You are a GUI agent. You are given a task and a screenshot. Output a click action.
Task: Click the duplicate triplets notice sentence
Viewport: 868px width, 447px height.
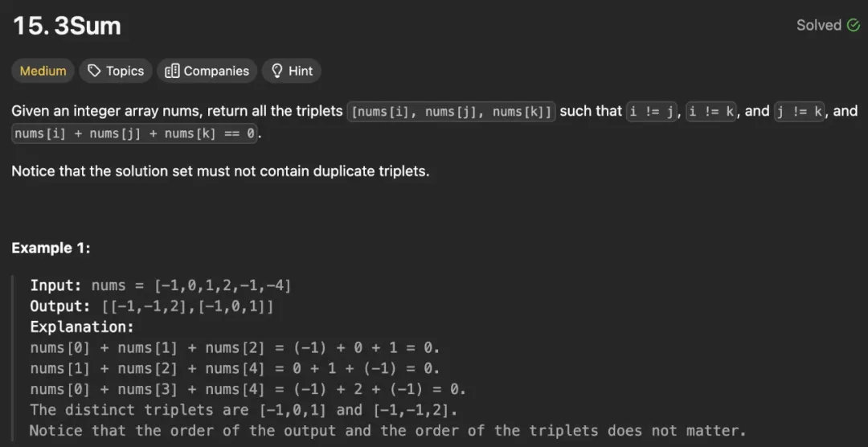pos(220,171)
